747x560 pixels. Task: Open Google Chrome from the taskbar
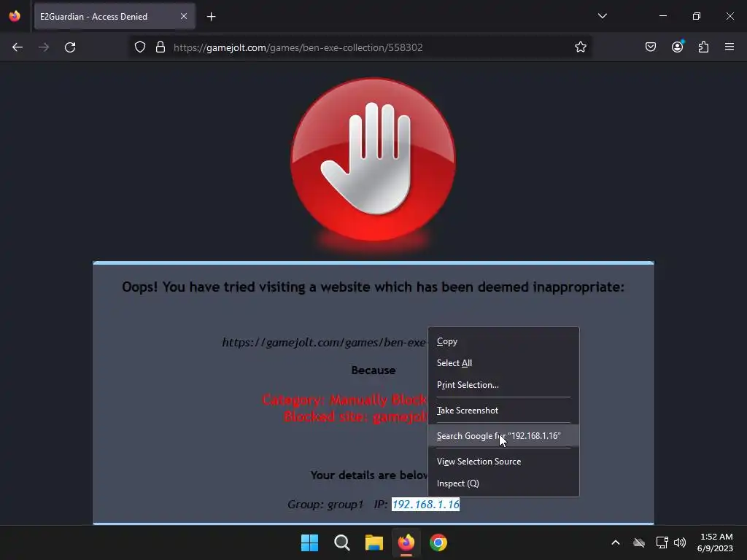pyautogui.click(x=438, y=542)
